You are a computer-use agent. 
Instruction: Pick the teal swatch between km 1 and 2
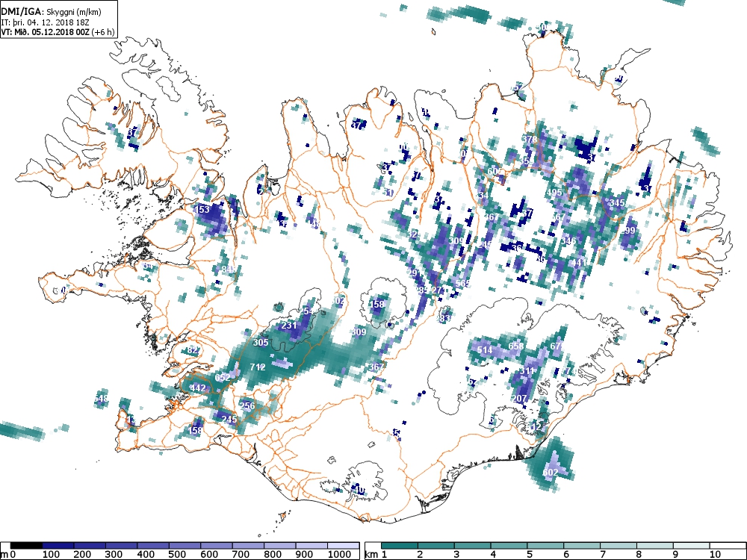[399, 546]
